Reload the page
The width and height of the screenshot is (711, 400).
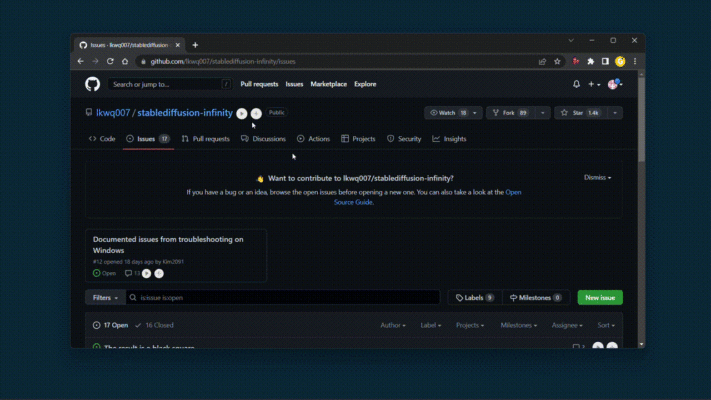pos(110,61)
